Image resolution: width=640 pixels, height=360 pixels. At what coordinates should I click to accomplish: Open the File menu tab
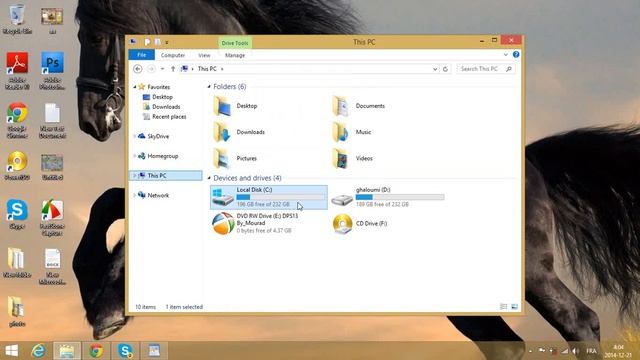point(141,55)
